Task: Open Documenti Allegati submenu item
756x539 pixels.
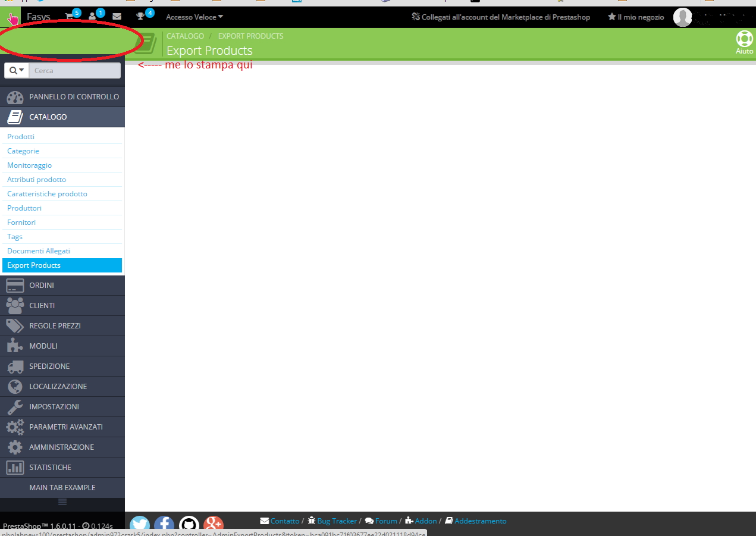Action: [x=39, y=251]
